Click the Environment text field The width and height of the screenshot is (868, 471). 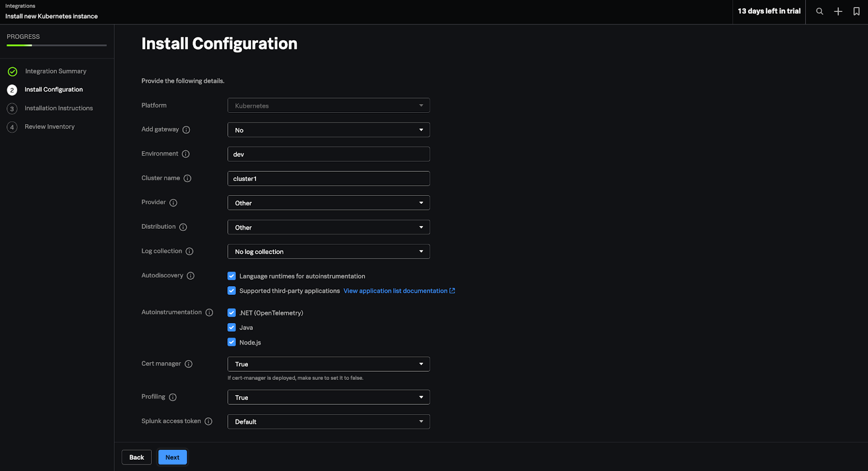(328, 154)
